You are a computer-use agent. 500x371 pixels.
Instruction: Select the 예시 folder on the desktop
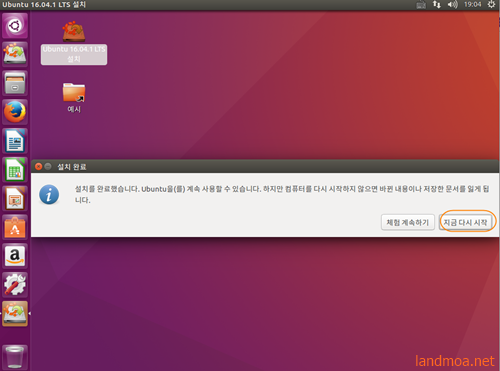(x=74, y=97)
